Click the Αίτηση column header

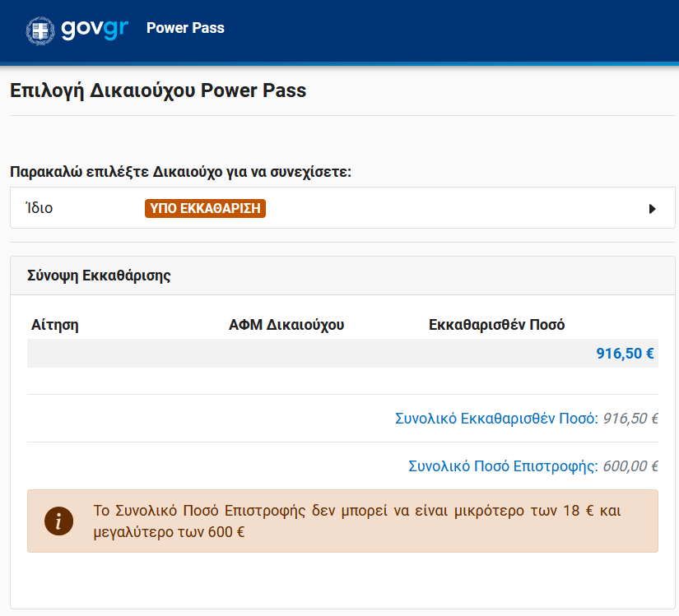pyautogui.click(x=55, y=324)
